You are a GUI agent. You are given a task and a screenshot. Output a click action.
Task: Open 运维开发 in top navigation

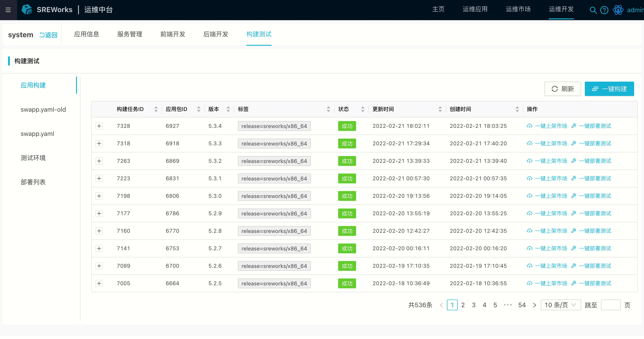coord(561,9)
